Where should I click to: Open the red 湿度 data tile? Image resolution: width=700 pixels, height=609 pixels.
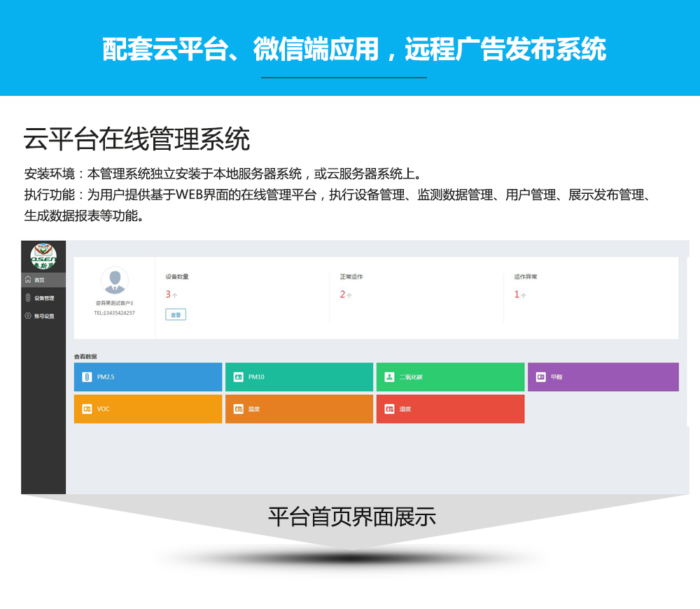(450, 409)
